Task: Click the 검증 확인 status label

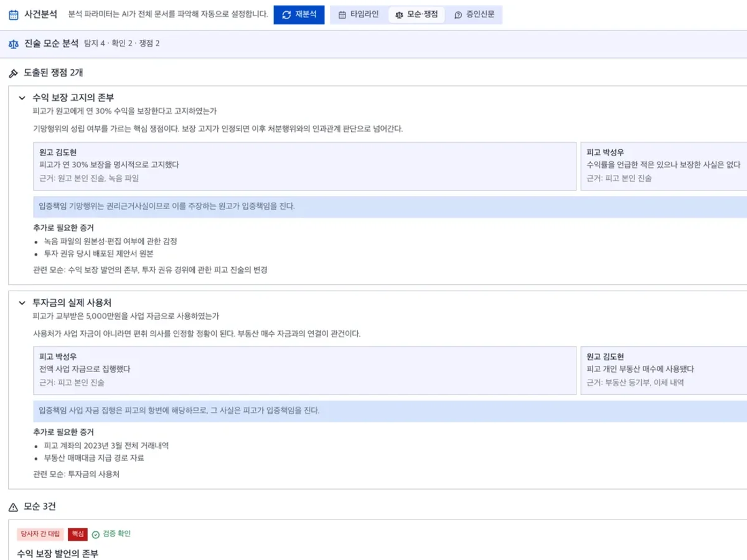Action: (x=116, y=534)
